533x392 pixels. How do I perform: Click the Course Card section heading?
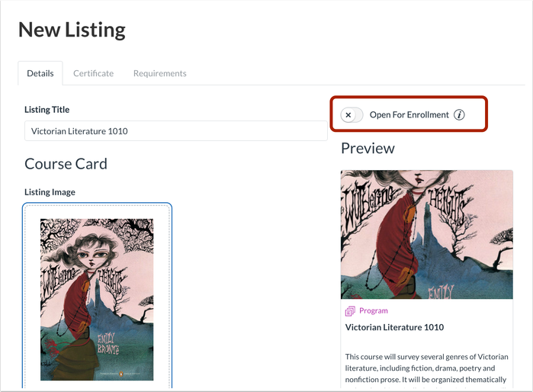click(x=66, y=164)
